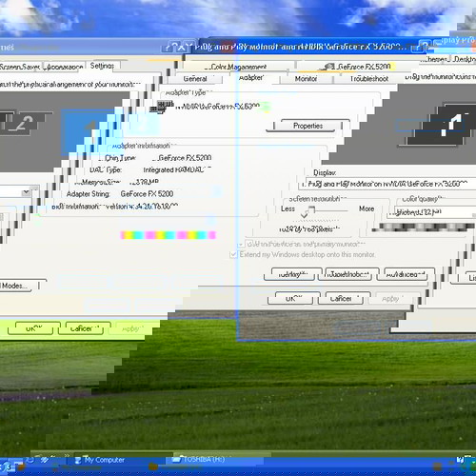Click the display adapter card icon beside NVIDIA GeForce
This screenshot has width=476, height=476.
[162, 107]
